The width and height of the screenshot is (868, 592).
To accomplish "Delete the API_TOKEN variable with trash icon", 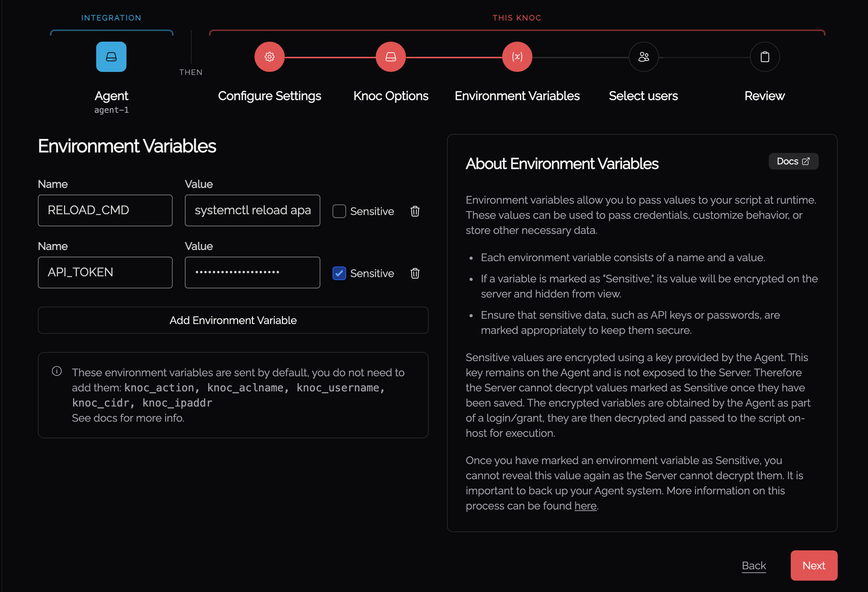I will pyautogui.click(x=415, y=273).
